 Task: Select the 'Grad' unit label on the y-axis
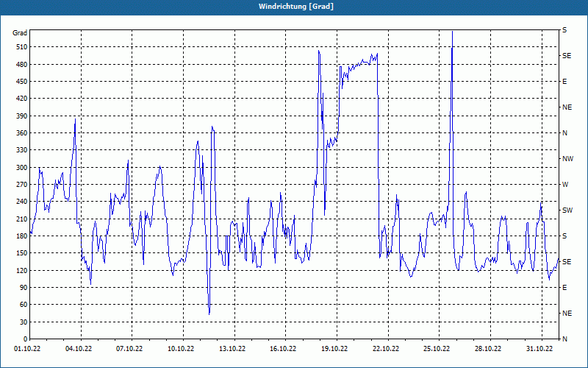[x=20, y=33]
